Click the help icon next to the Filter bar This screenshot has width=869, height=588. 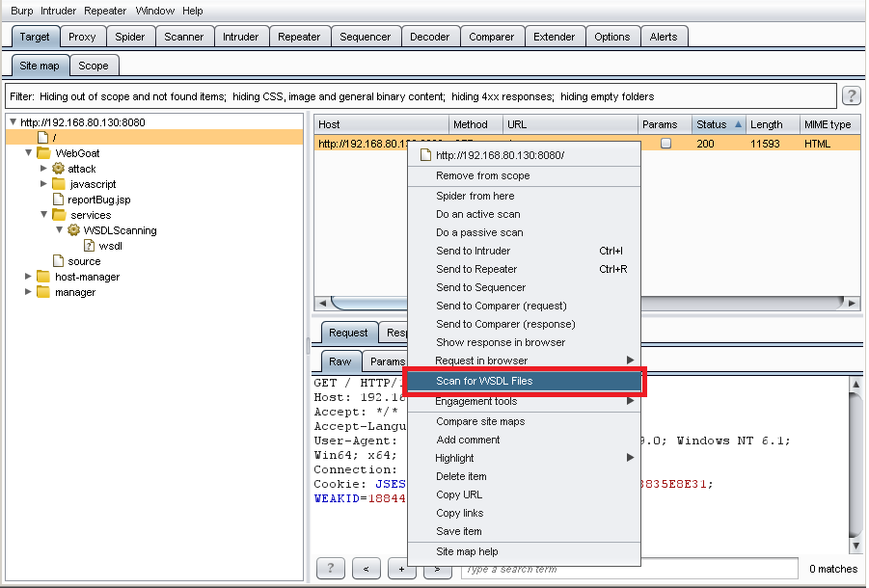tap(851, 95)
